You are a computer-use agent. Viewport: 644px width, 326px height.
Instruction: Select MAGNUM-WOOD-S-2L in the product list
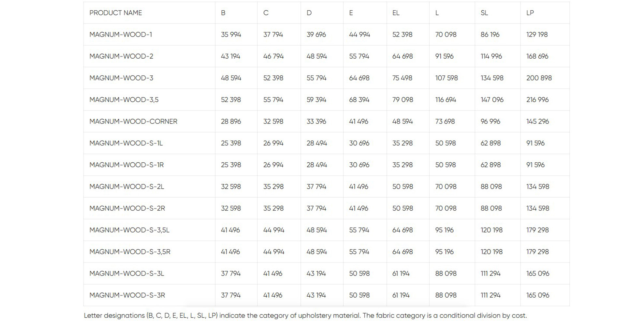pyautogui.click(x=126, y=186)
